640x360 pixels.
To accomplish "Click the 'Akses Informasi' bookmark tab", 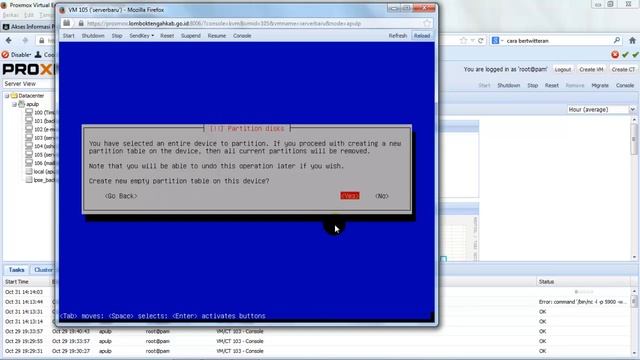I will [28, 27].
